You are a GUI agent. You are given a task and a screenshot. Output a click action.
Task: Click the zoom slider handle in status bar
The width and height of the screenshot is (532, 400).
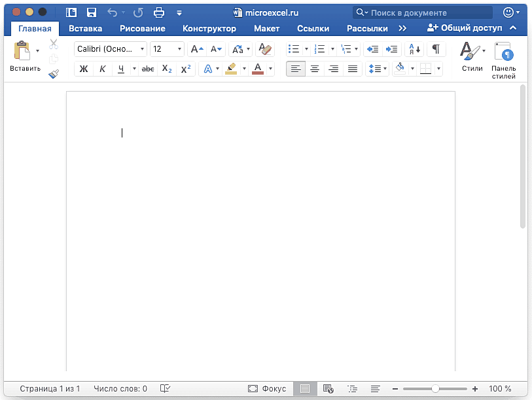[435, 389]
